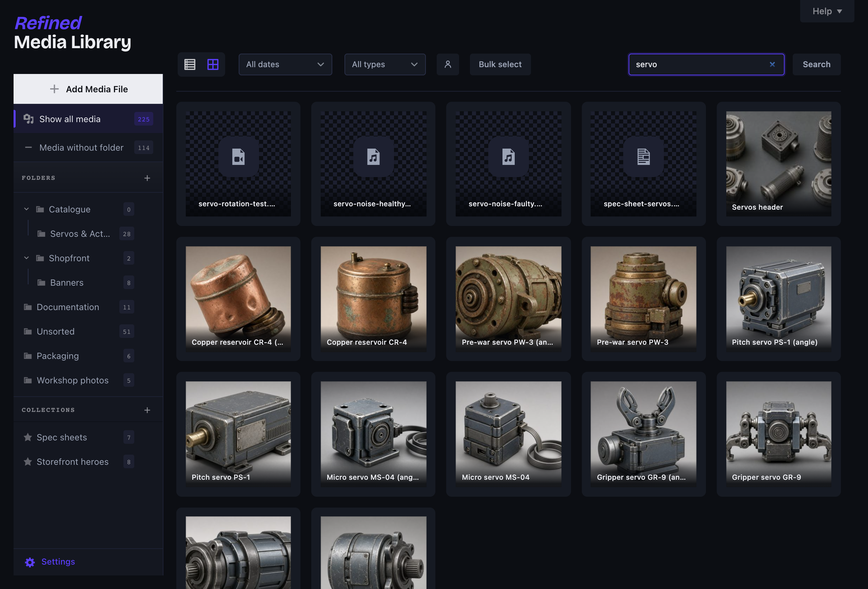Click Add Media File button

click(88, 89)
